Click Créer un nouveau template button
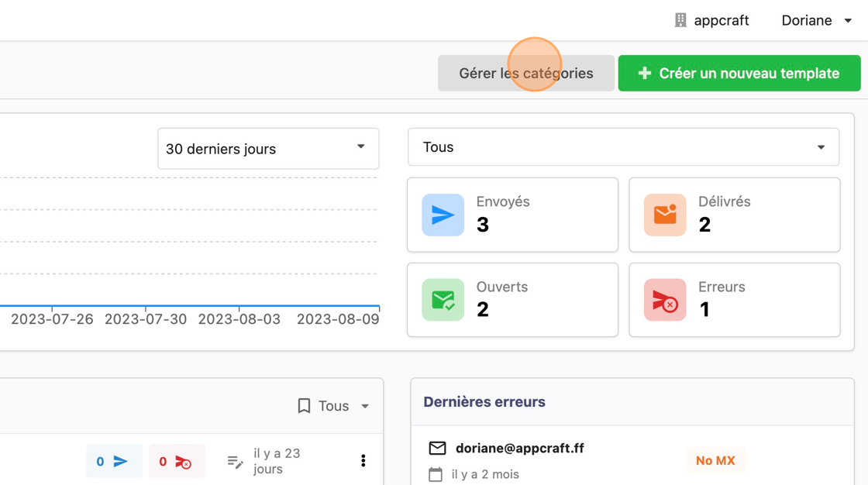This screenshot has width=868, height=485. 739,74
